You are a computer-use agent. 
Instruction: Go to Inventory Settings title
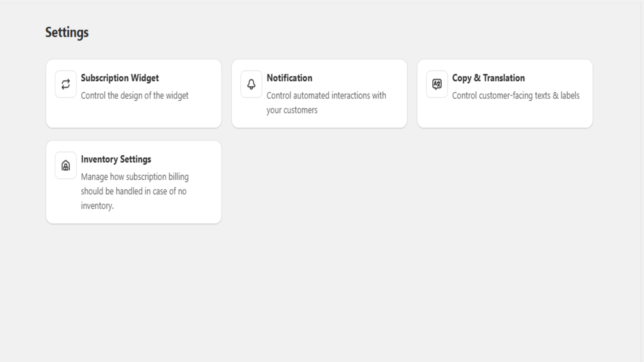click(x=116, y=159)
